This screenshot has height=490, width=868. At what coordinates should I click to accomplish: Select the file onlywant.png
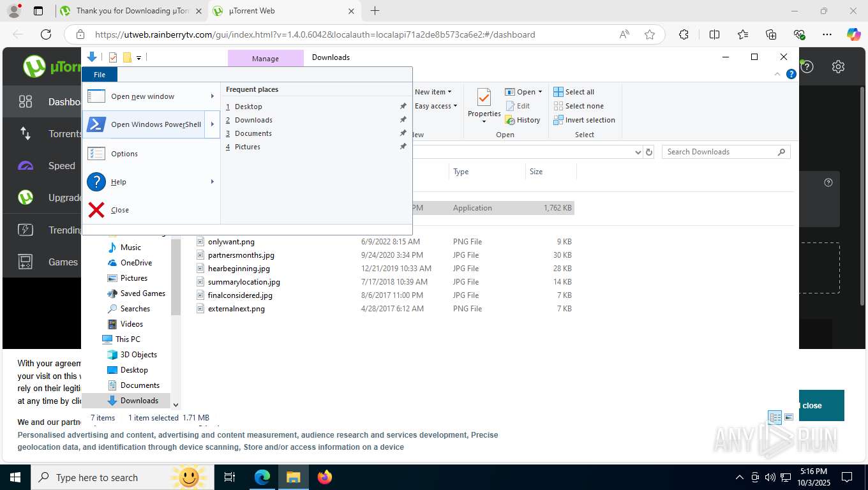231,242
